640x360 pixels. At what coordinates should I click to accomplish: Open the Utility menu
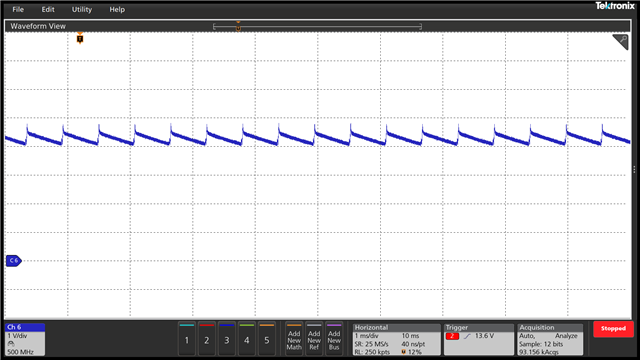tap(82, 9)
